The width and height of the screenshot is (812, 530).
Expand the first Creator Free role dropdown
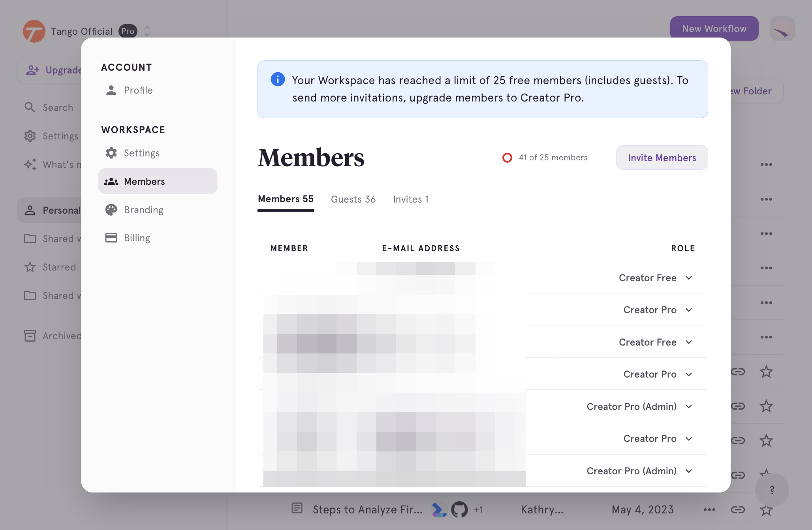point(655,278)
